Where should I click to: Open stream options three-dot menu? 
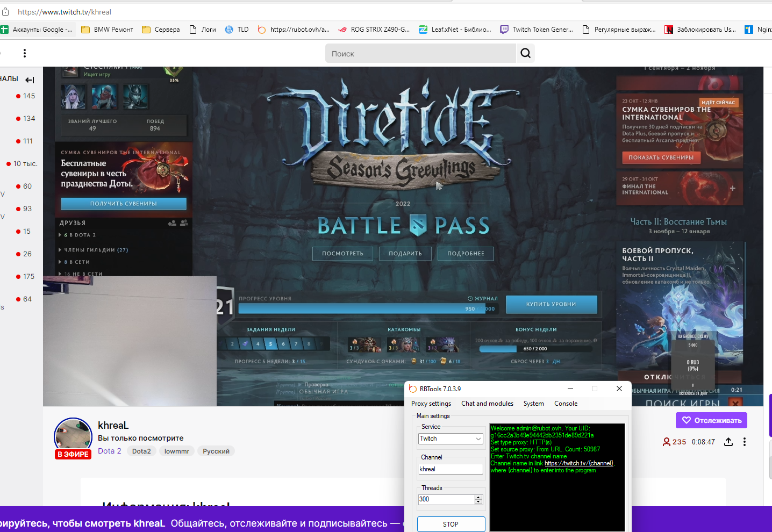point(745,442)
